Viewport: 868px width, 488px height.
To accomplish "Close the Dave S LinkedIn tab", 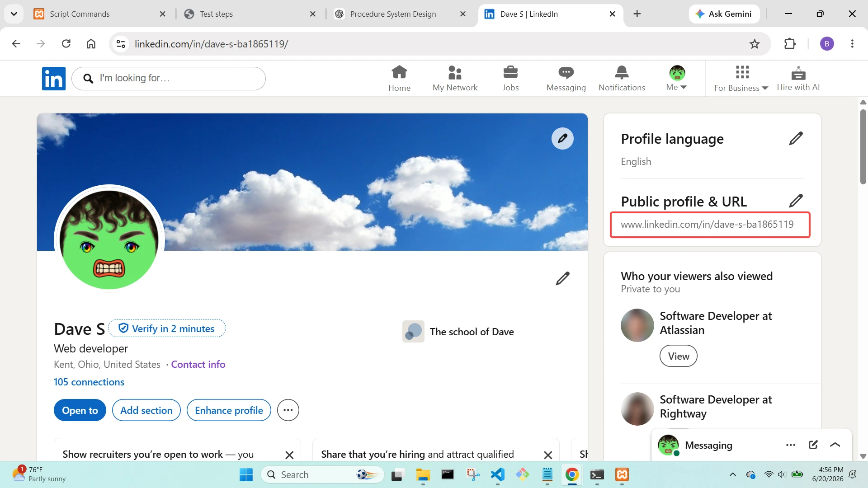I will pos(612,14).
